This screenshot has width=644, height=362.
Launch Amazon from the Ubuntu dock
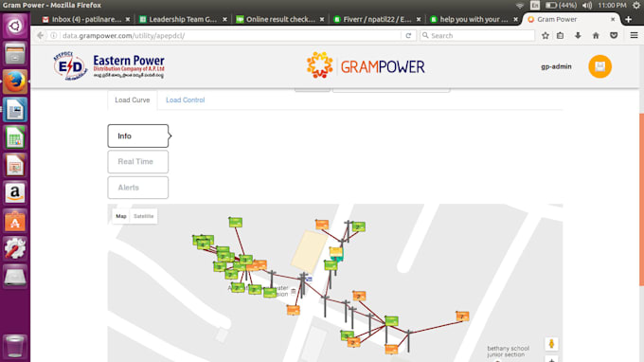click(15, 192)
